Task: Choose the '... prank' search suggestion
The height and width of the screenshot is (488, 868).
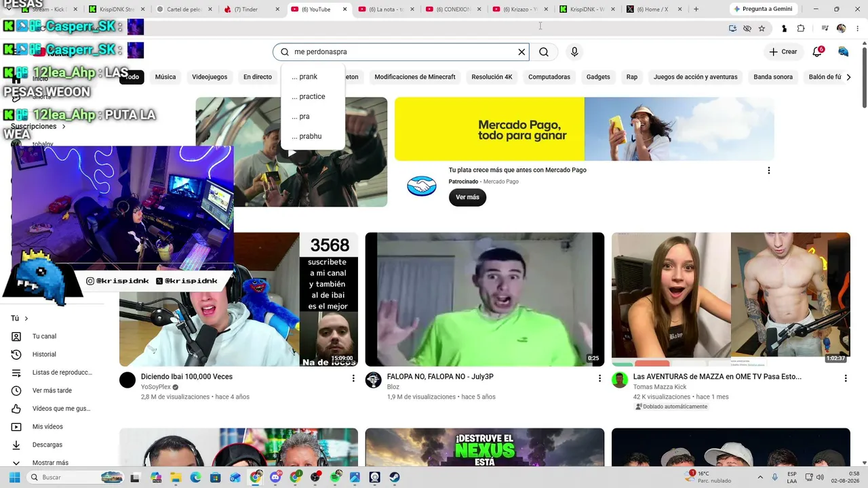Action: 313,77
